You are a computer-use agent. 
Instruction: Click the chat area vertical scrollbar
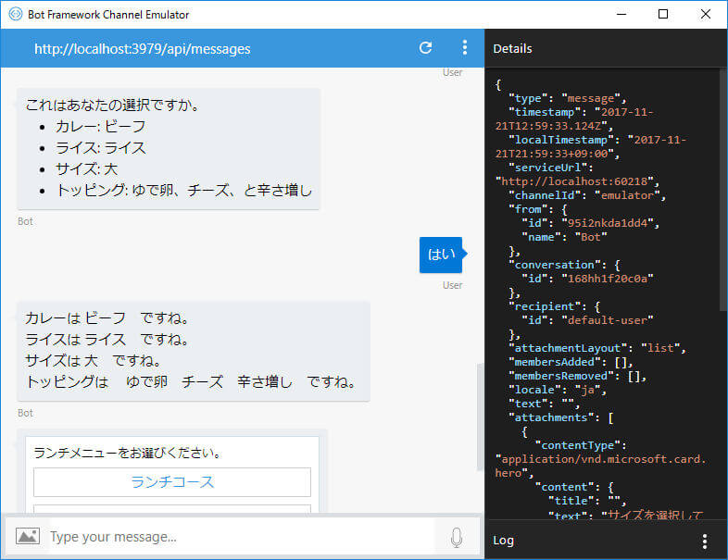coord(480,417)
